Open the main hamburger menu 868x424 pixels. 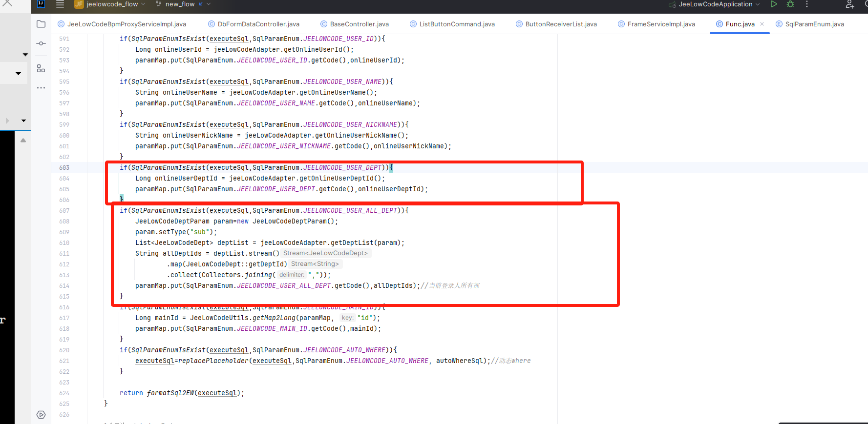click(x=60, y=4)
